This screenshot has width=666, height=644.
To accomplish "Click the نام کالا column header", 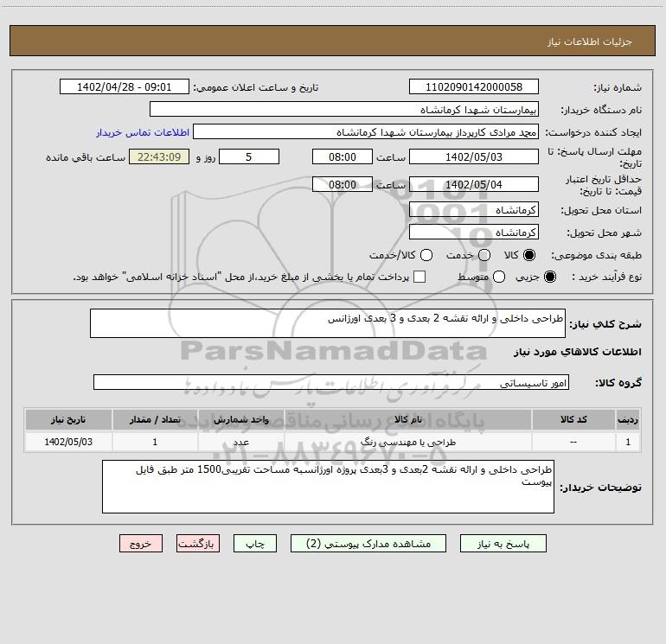I will tap(407, 419).
